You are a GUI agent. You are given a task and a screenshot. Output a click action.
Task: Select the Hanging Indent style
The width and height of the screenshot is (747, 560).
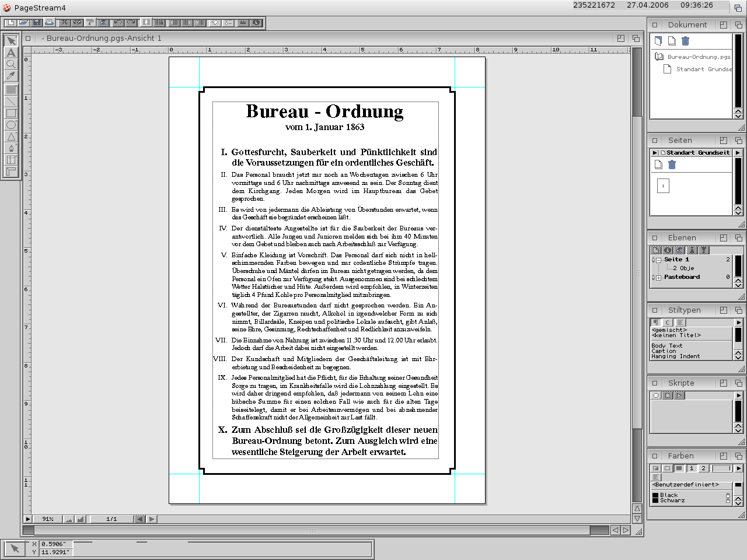[x=676, y=356]
